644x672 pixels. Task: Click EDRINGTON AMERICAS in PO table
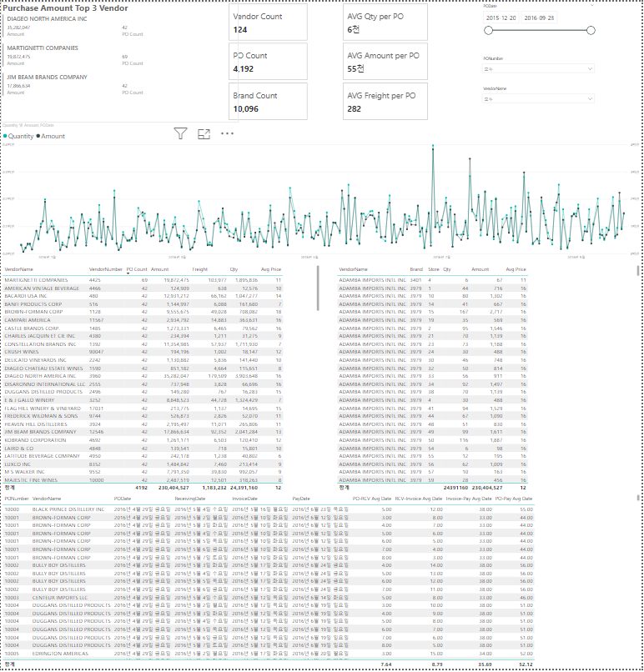(x=60, y=654)
